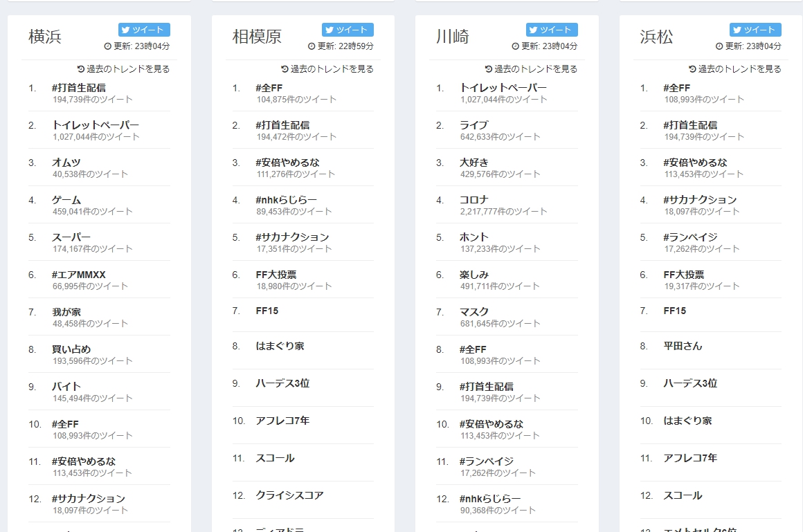Open #全FF trend ranked 10 in 横浜
The height and width of the screenshot is (532, 803).
point(65,424)
